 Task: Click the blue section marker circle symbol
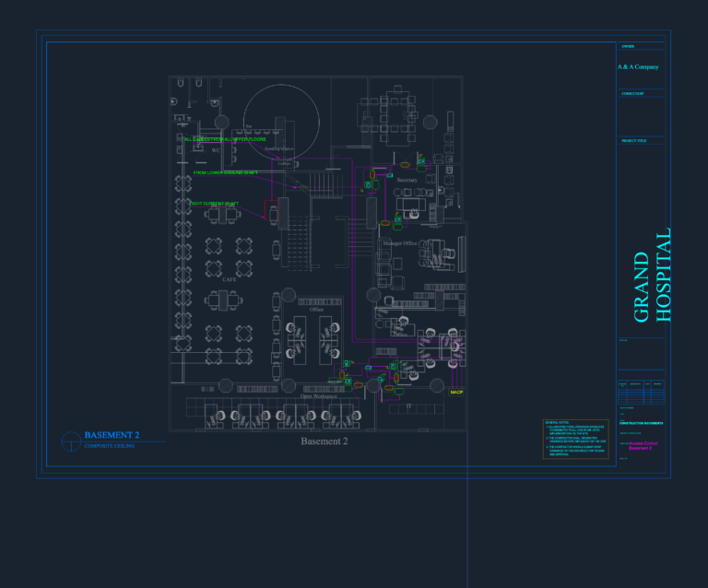(71, 441)
